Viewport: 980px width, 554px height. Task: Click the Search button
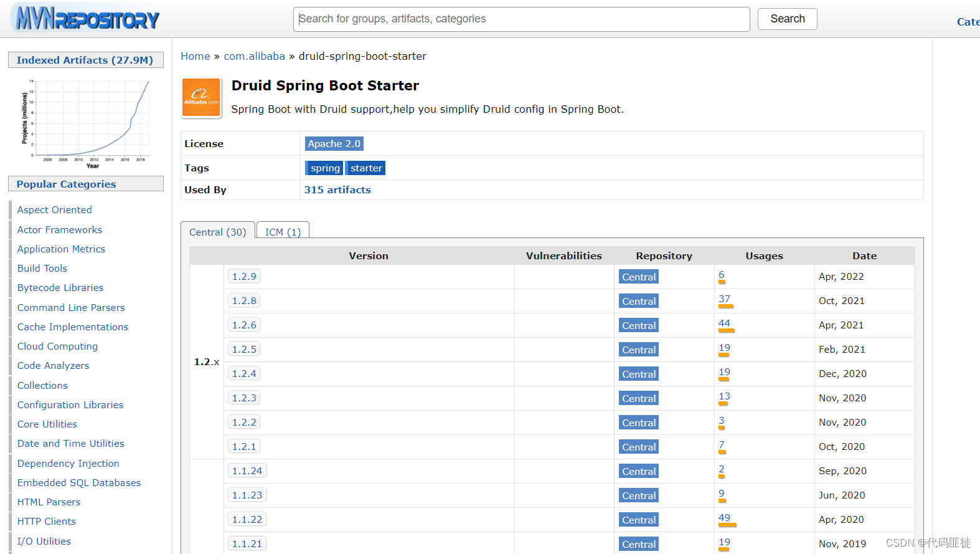[x=787, y=19]
